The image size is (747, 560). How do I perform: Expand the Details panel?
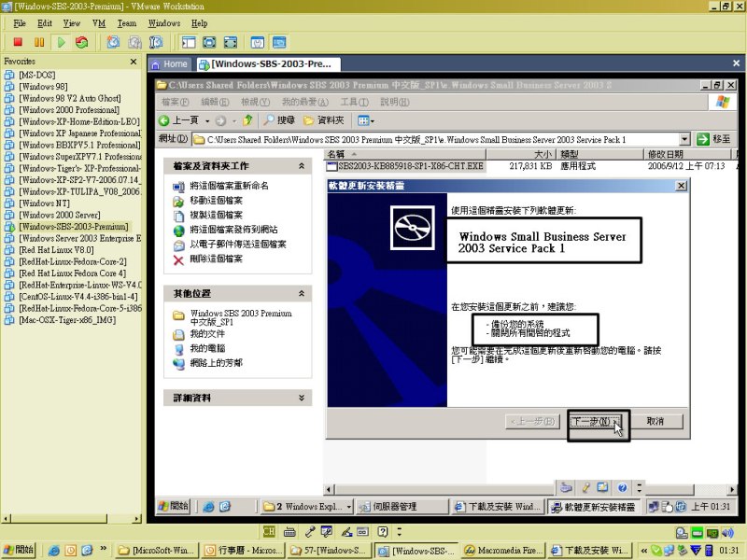click(301, 398)
